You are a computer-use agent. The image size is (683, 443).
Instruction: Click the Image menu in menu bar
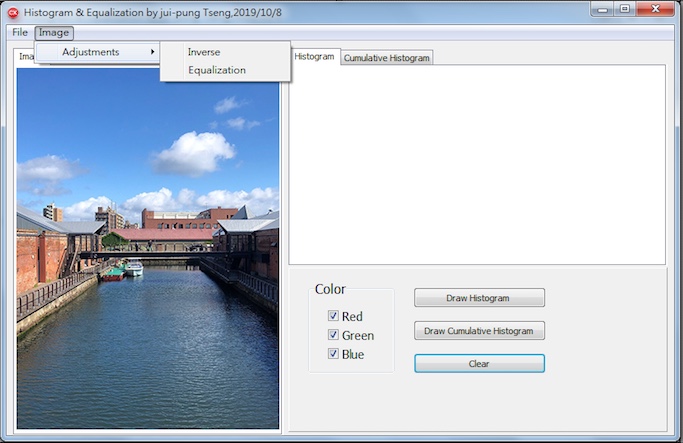pos(54,33)
